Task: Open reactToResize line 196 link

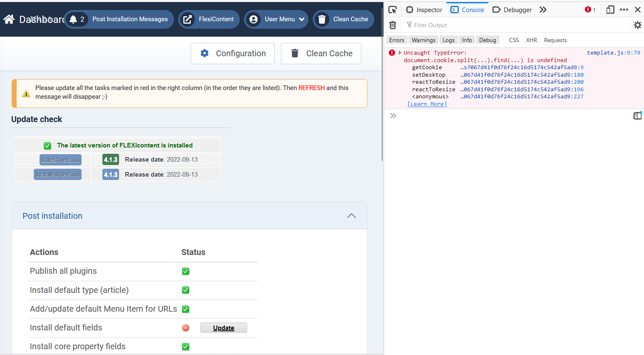Action: tap(522, 89)
